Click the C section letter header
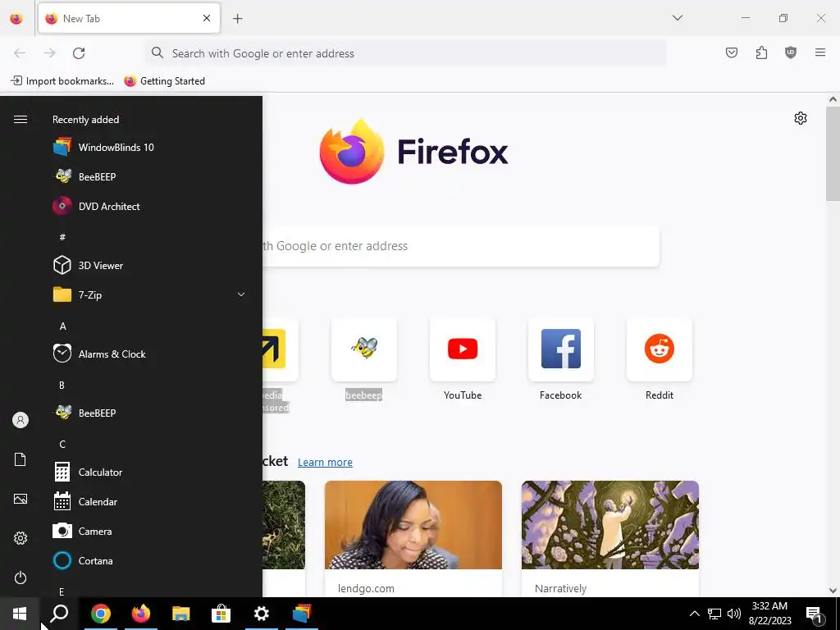This screenshot has width=840, height=630. [x=62, y=444]
